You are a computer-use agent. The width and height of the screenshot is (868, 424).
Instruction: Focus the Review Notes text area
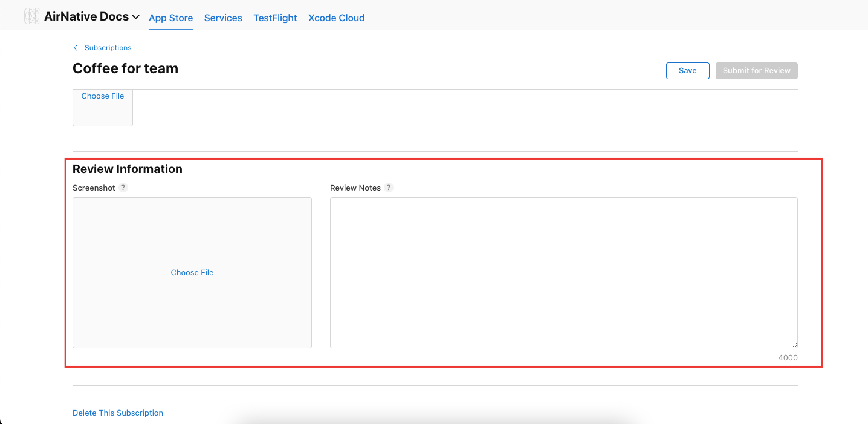564,273
